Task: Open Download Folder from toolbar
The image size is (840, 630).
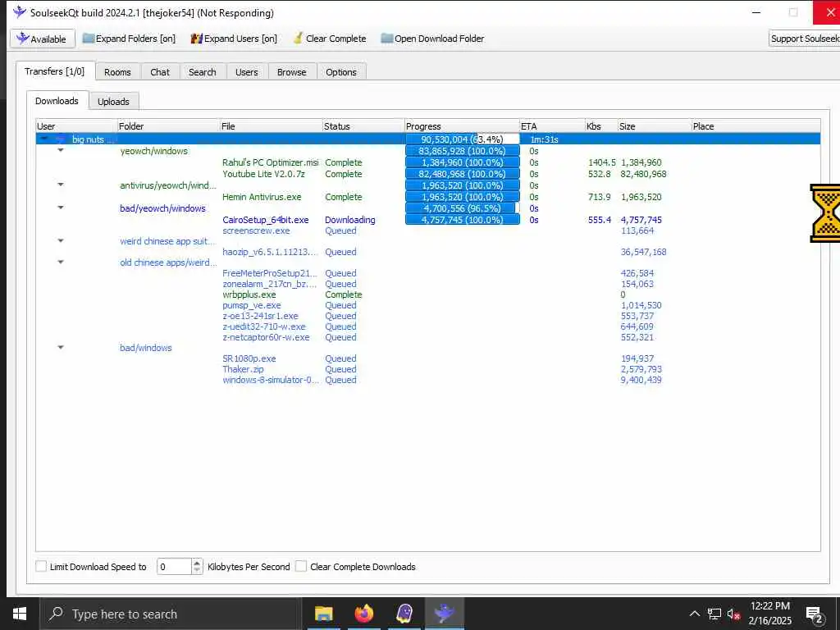Action: click(433, 39)
